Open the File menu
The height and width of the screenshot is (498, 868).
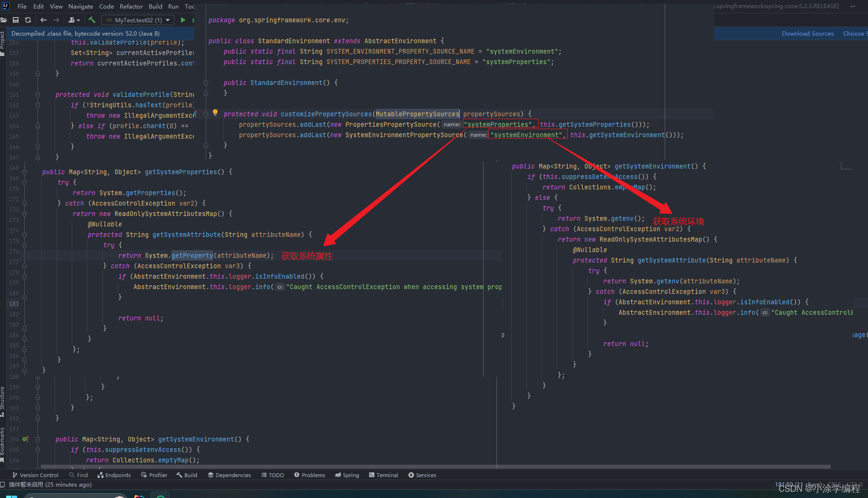[x=22, y=6]
